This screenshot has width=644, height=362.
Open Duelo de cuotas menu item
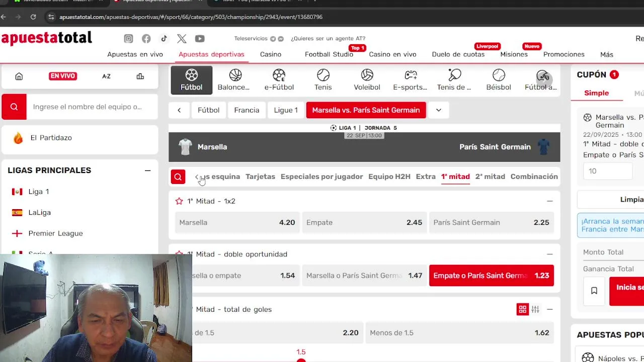458,54
